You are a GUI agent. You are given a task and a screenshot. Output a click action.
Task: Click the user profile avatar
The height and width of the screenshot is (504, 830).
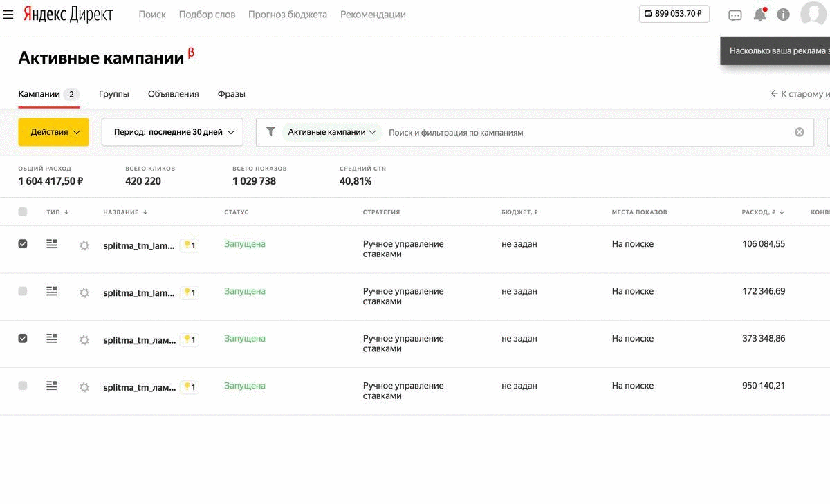(x=813, y=14)
